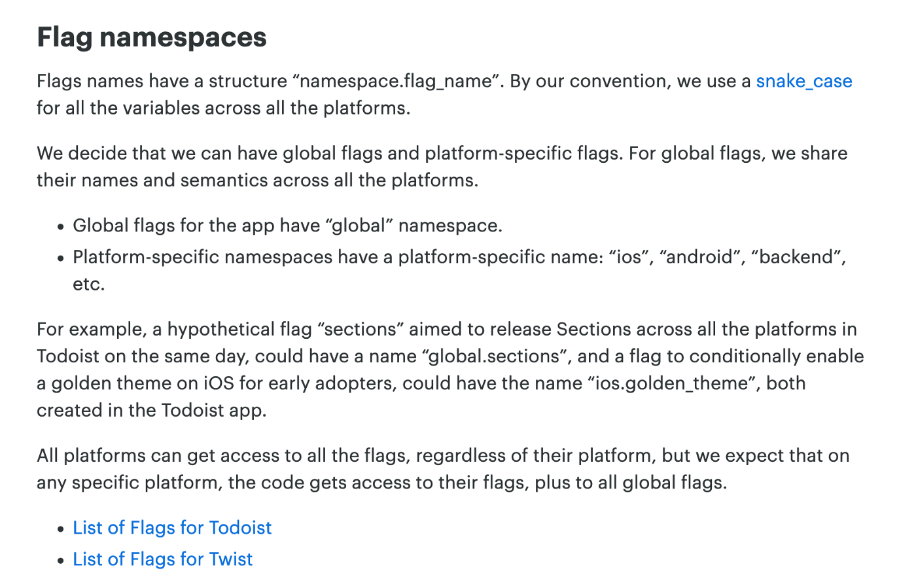This screenshot has width=916, height=588.
Task: Click the quoted word "android" in the bullet list
Action: (701, 257)
